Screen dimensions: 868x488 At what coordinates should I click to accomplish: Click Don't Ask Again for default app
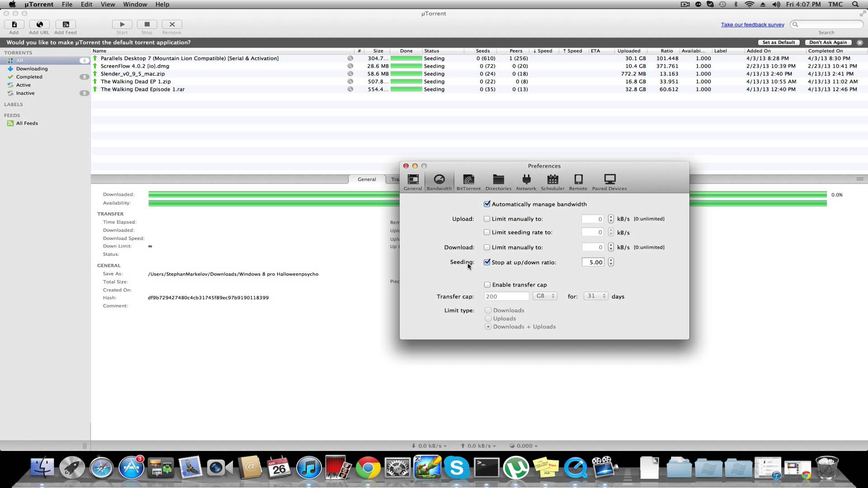click(828, 42)
